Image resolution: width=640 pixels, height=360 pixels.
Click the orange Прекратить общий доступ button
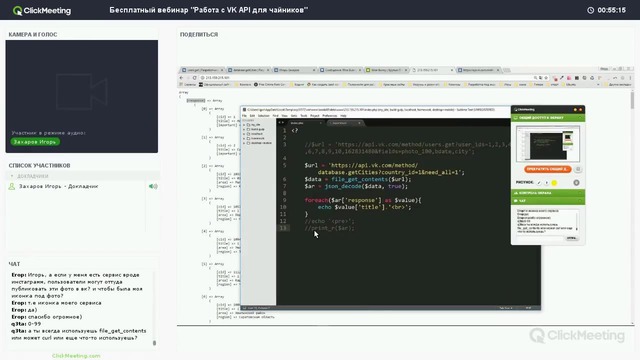(x=548, y=169)
